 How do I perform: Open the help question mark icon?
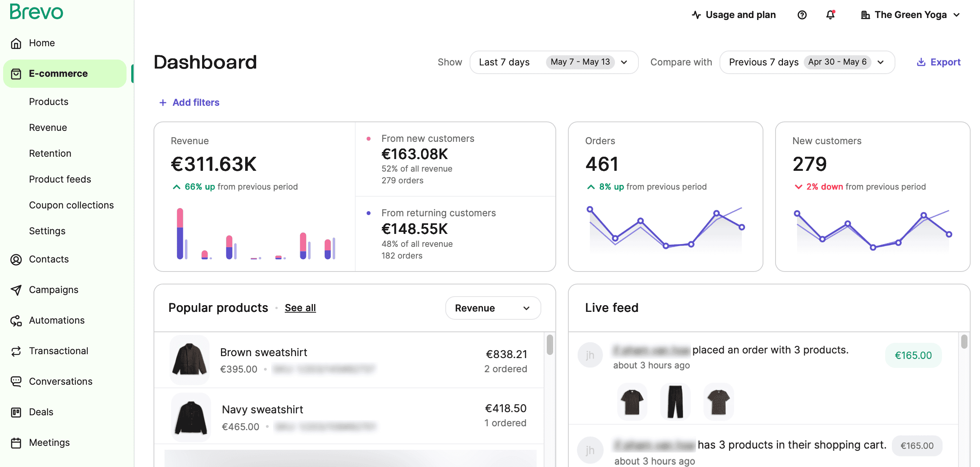[802, 15]
